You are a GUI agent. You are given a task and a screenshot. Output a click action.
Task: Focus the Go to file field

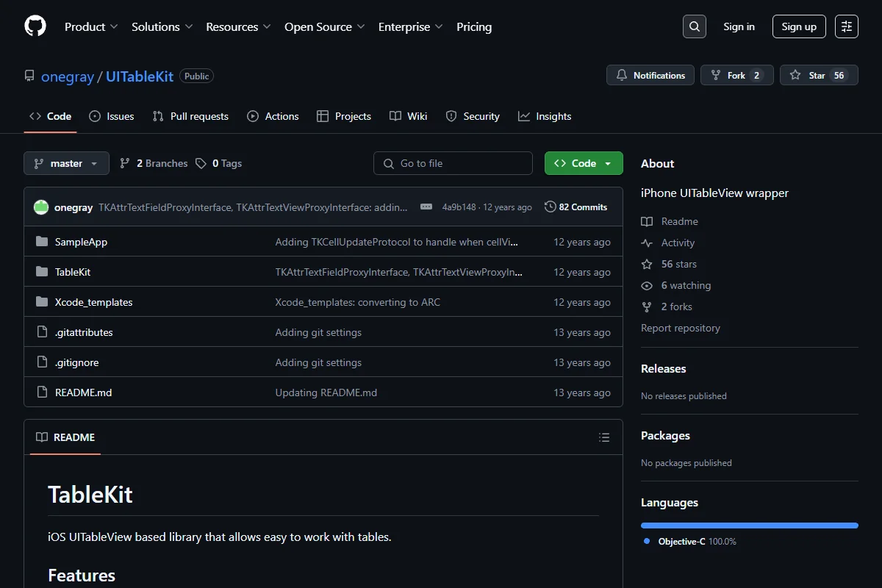453,163
